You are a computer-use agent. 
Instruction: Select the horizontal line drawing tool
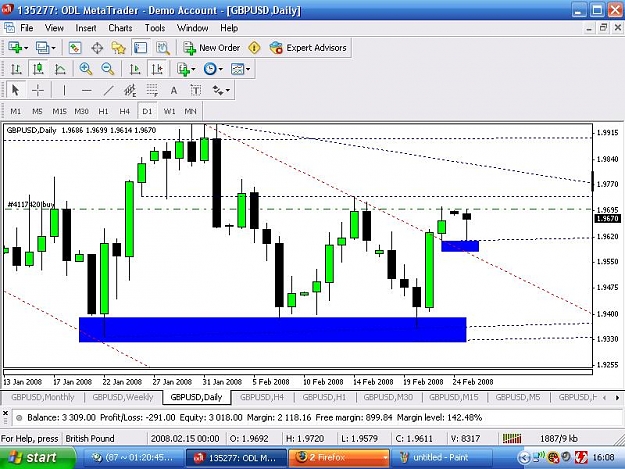pyautogui.click(x=86, y=90)
